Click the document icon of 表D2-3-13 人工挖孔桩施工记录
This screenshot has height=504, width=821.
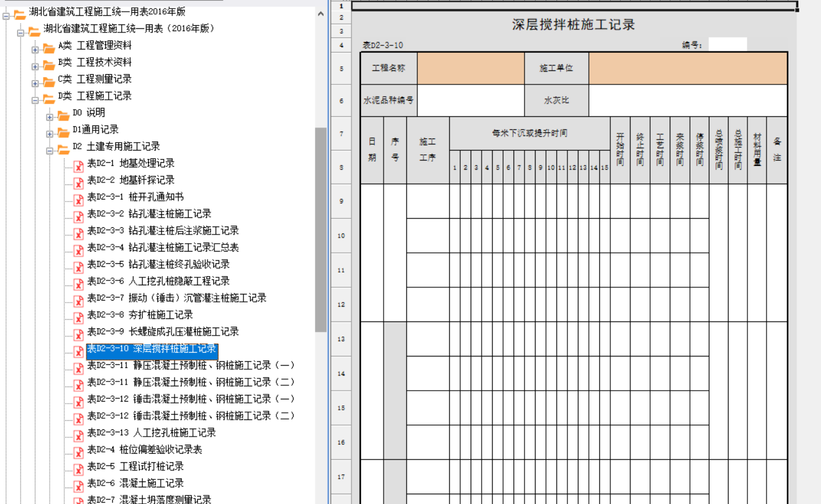tap(78, 435)
